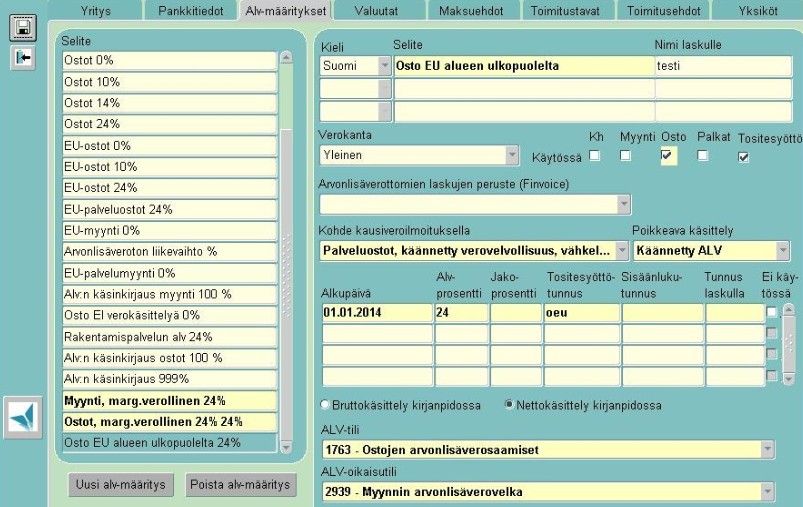803x507 pixels.
Task: Open Poikkeava käsittely dropdown showing Käännetty ALV
Action: (x=783, y=251)
